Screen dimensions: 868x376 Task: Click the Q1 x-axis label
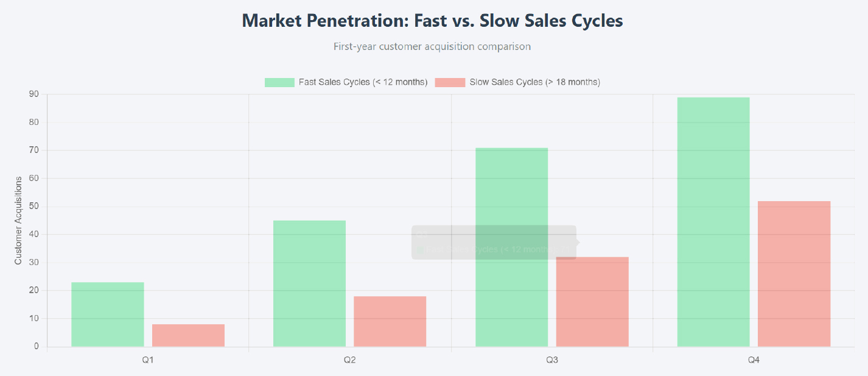[148, 360]
